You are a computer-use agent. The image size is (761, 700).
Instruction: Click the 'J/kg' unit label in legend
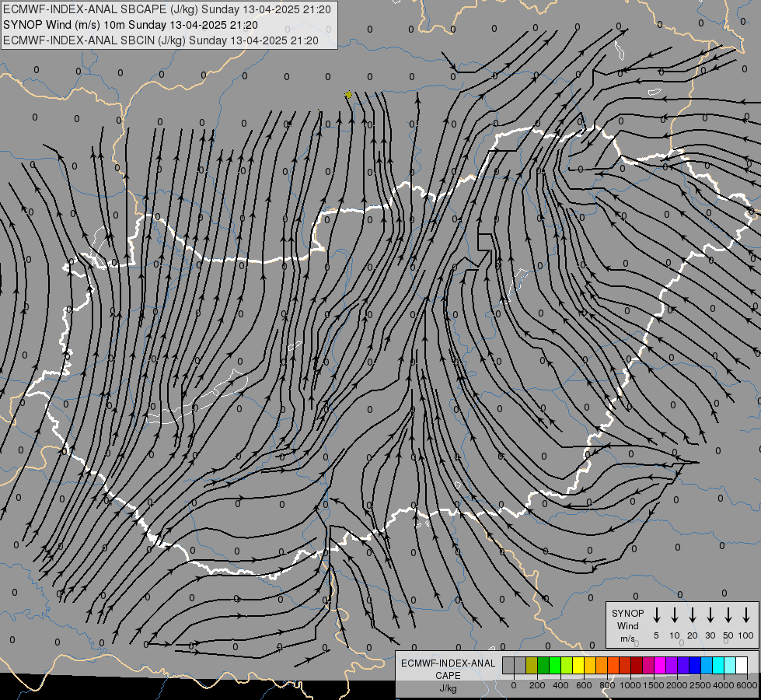point(448,688)
